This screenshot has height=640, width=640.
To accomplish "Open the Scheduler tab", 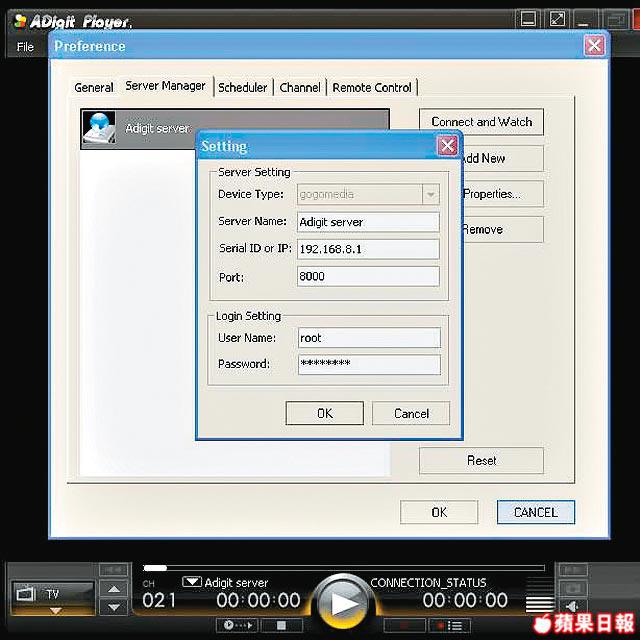I will tap(242, 87).
